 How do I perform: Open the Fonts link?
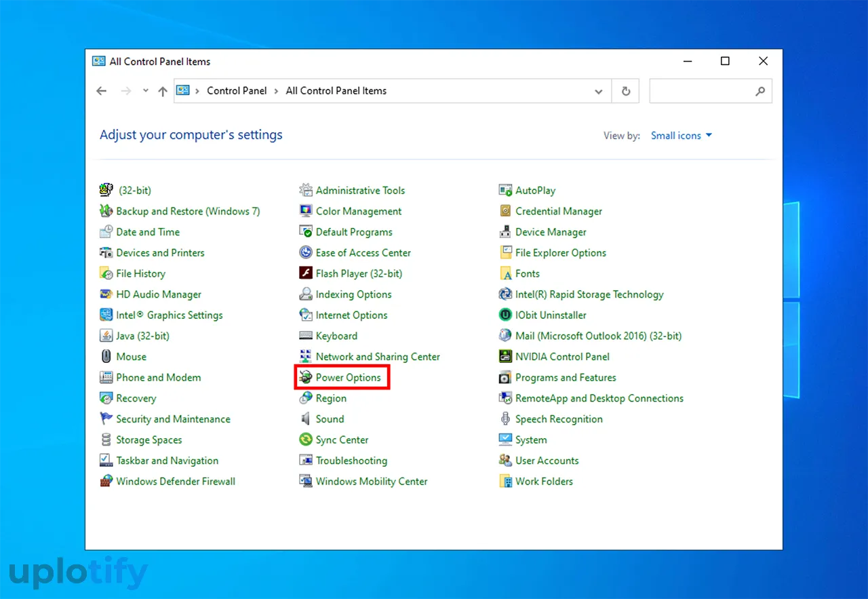coord(528,273)
